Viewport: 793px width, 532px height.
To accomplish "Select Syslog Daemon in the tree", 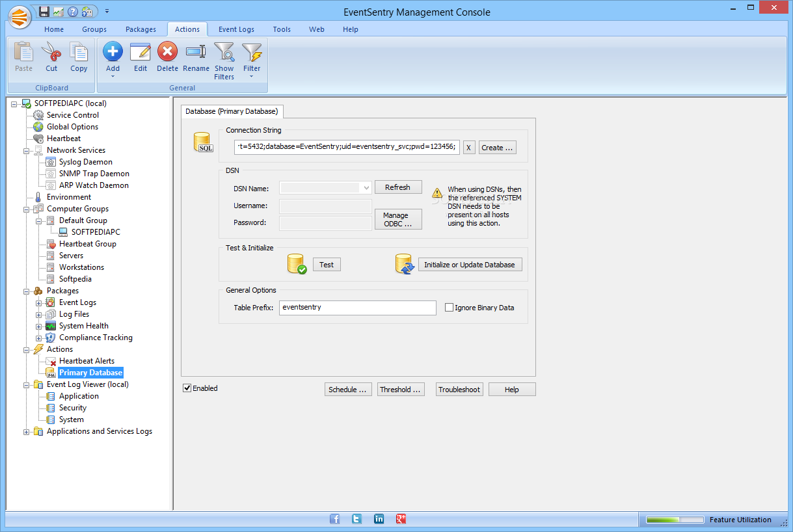I will [x=85, y=162].
